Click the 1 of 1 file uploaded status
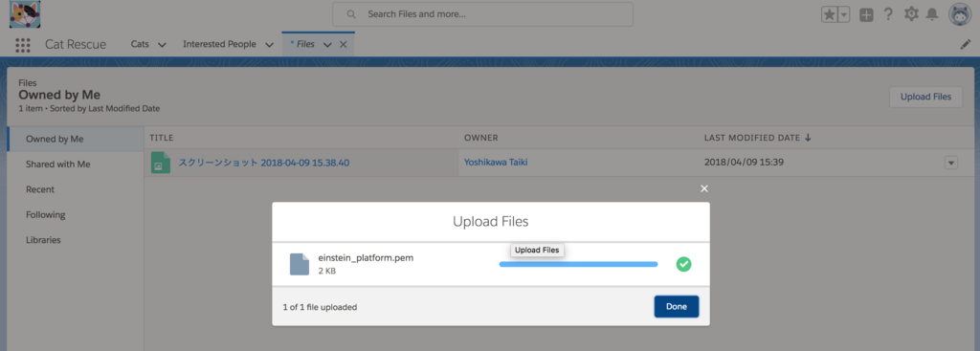 click(x=320, y=307)
